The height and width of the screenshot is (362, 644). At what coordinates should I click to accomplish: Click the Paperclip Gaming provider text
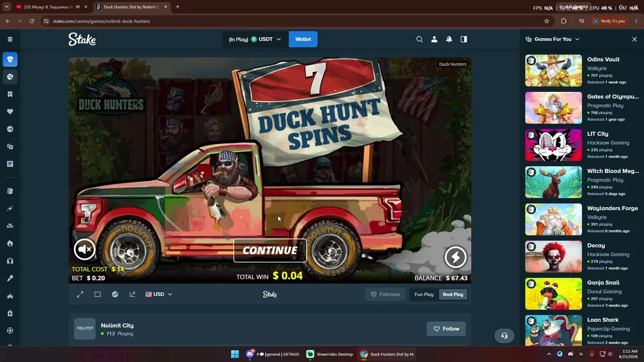click(x=608, y=329)
